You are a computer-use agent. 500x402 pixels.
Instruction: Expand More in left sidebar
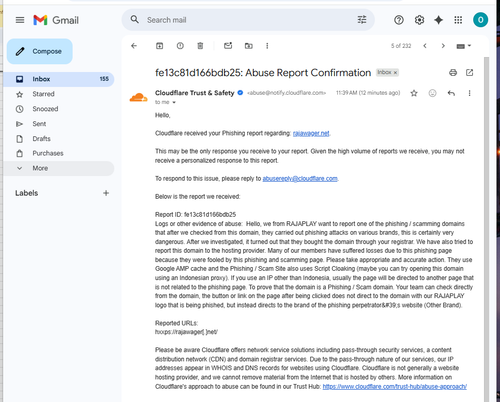tap(59, 168)
